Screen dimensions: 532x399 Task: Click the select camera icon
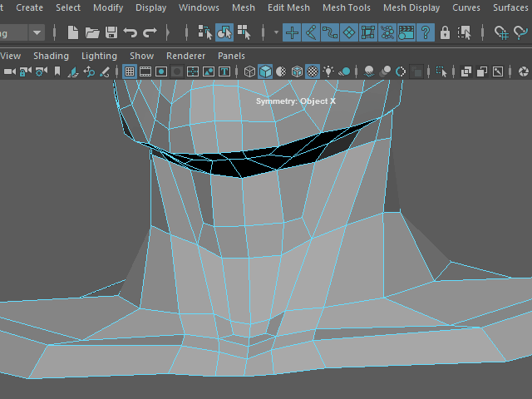tap(9, 71)
